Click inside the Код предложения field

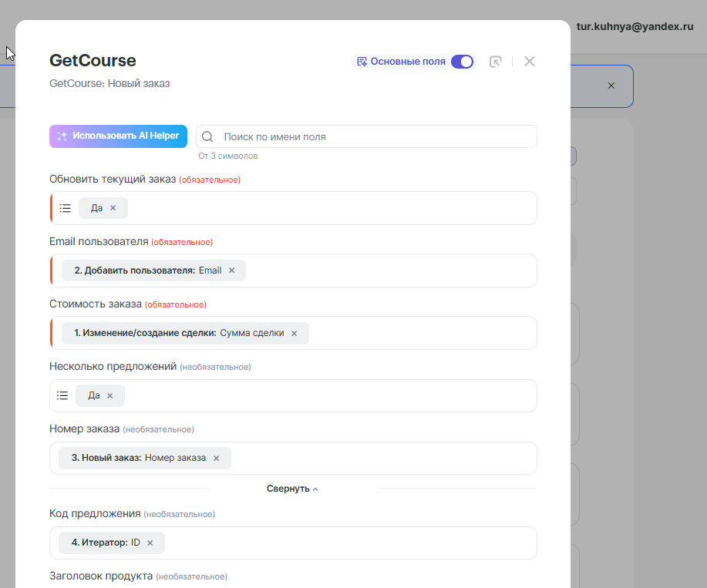[347, 543]
